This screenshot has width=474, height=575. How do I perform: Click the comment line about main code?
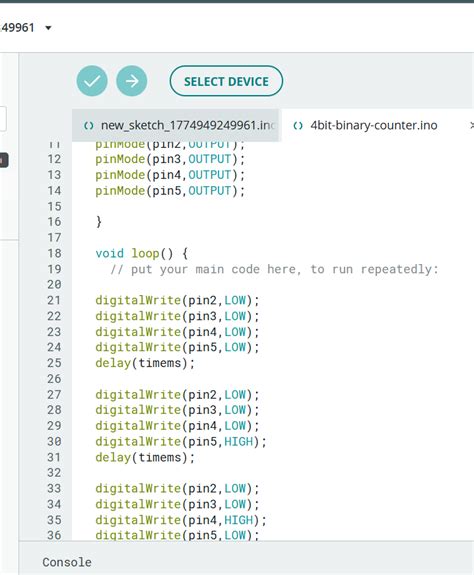point(274,269)
